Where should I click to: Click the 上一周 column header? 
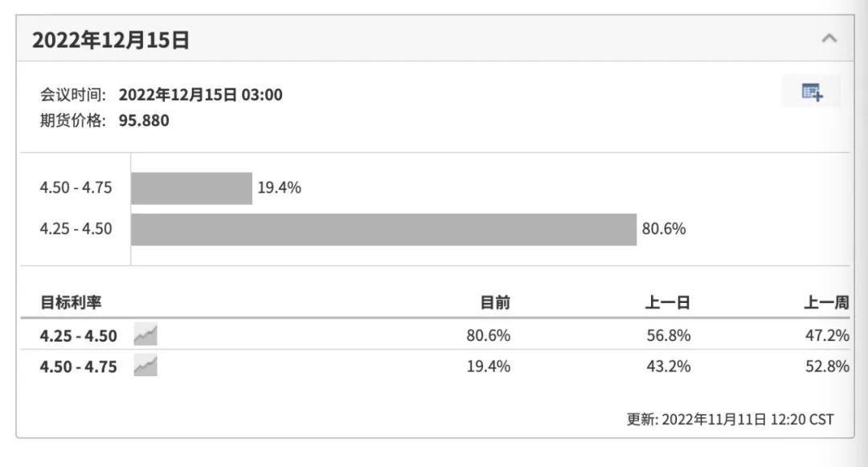(x=826, y=303)
